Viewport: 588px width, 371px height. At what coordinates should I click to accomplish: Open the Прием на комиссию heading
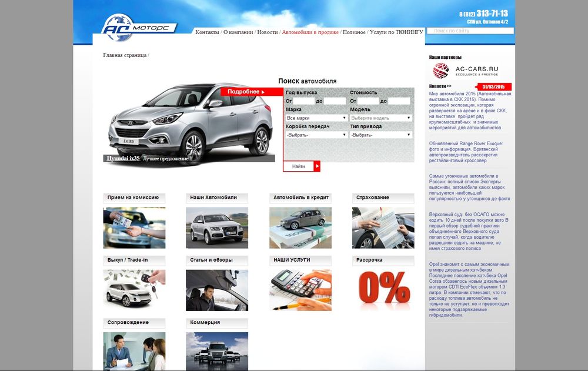(134, 198)
